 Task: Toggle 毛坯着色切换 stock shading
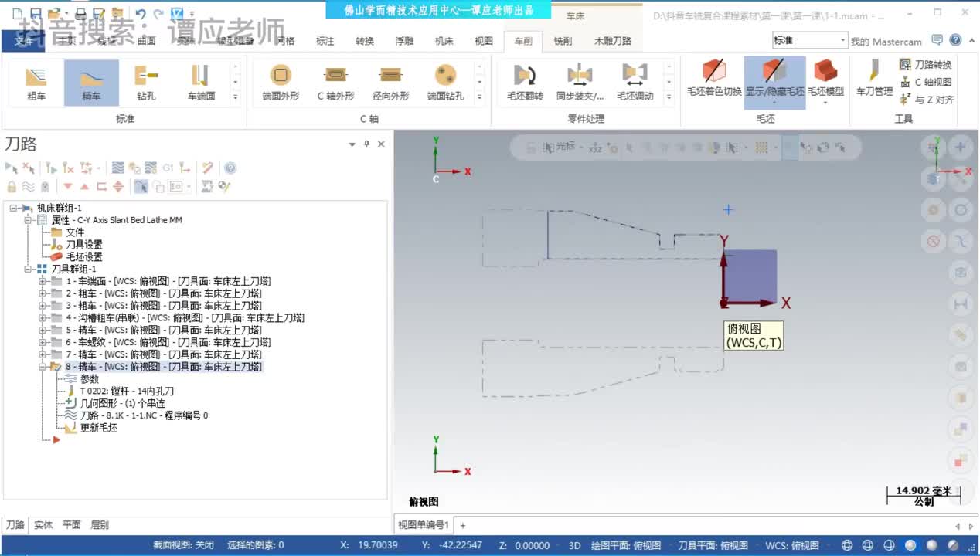pos(714,79)
